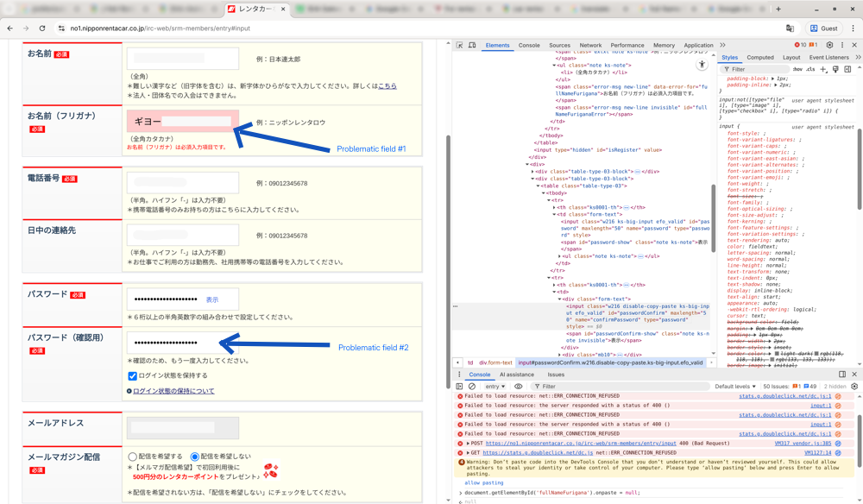Click the ログイン状態の保持について link

173,391
